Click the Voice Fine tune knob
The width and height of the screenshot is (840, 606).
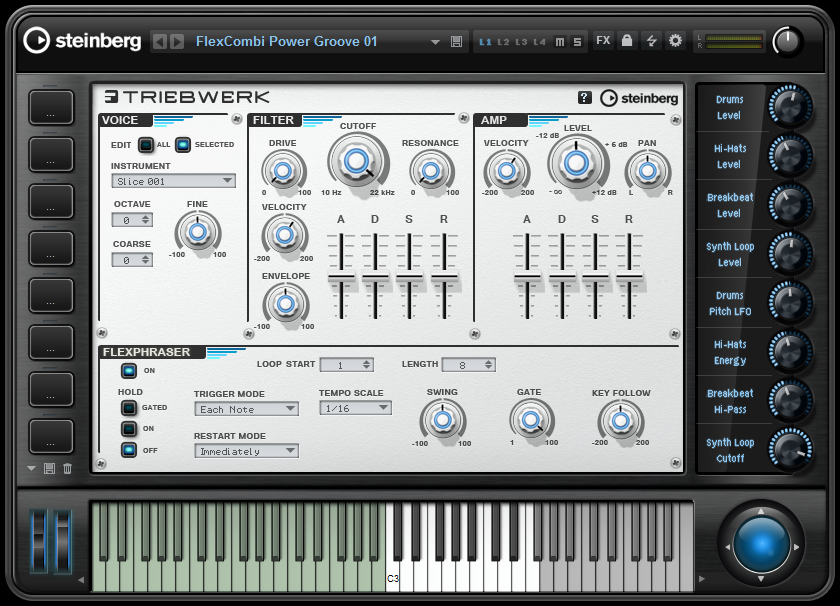coord(198,232)
